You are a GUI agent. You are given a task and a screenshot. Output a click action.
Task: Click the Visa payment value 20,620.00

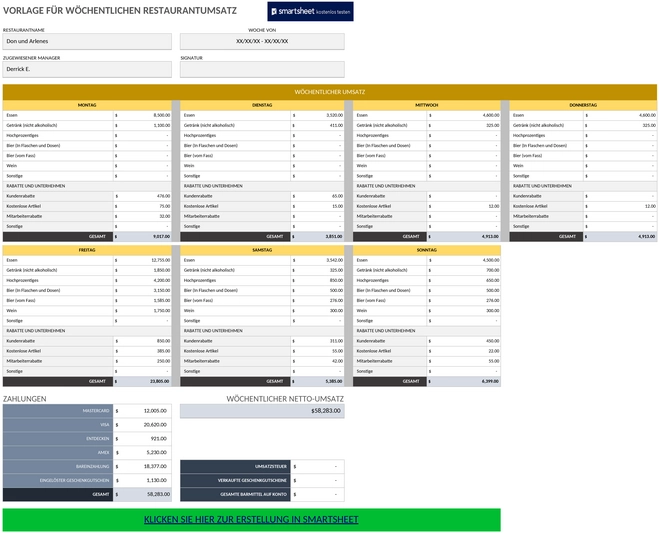tap(142, 425)
